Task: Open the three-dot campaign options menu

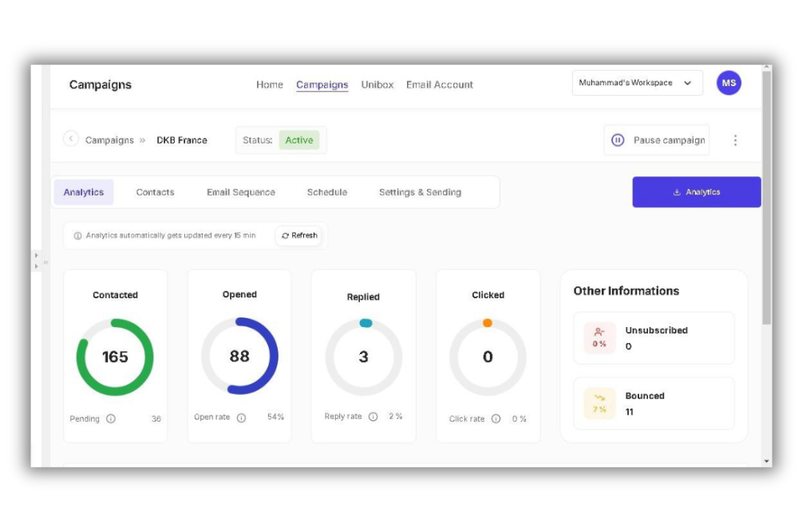Action: click(x=735, y=140)
